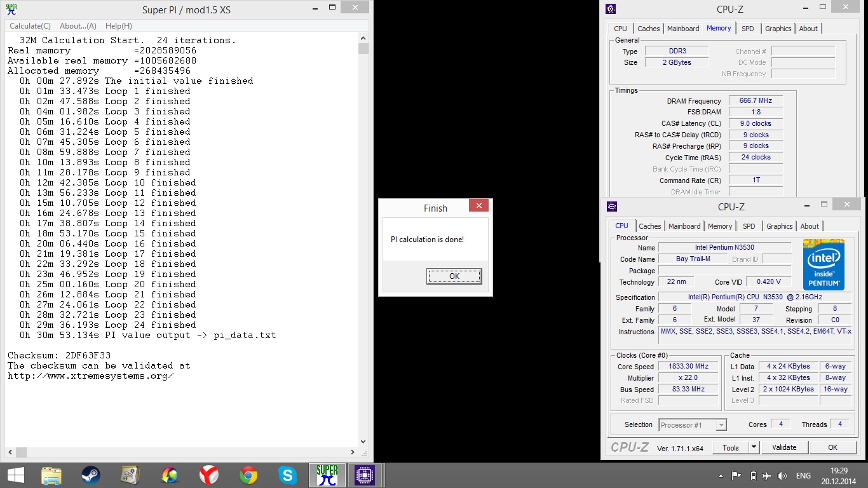Select Graphics tab in upper CPU-Z window
The height and width of the screenshot is (488, 868).
point(778,29)
